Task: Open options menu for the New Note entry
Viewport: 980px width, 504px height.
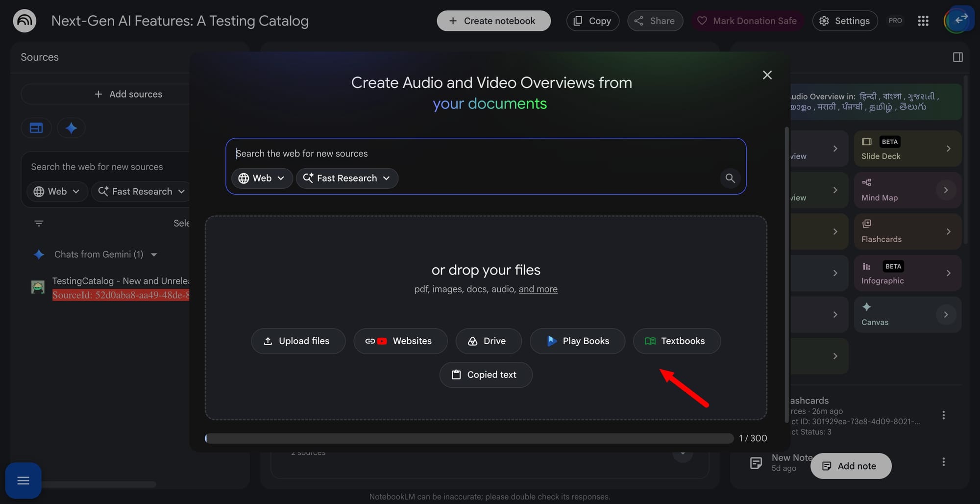Action: click(943, 462)
